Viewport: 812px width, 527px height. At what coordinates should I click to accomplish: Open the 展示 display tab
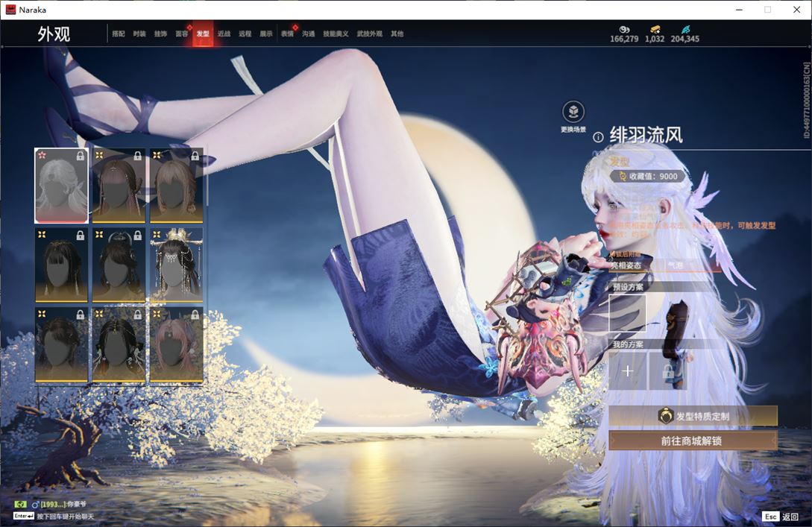click(266, 34)
